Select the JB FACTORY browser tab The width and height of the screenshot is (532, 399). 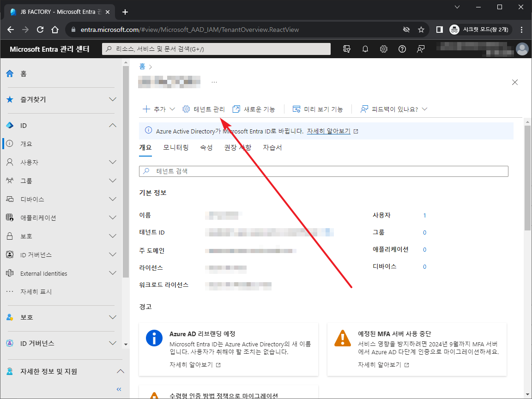click(x=60, y=12)
